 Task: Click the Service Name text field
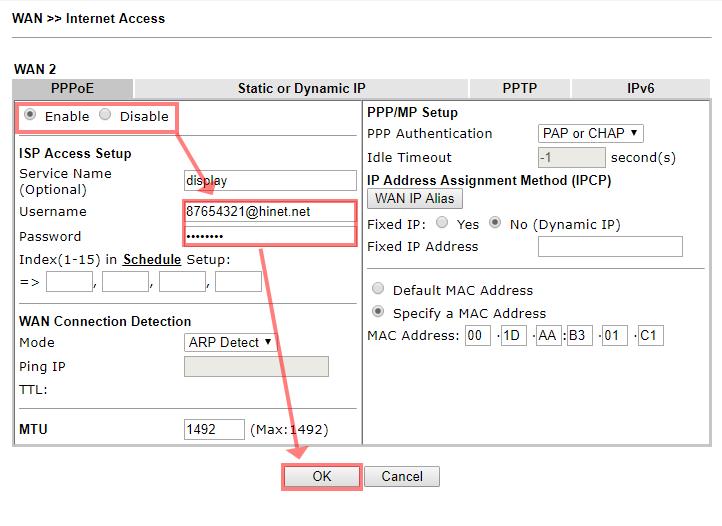click(270, 181)
